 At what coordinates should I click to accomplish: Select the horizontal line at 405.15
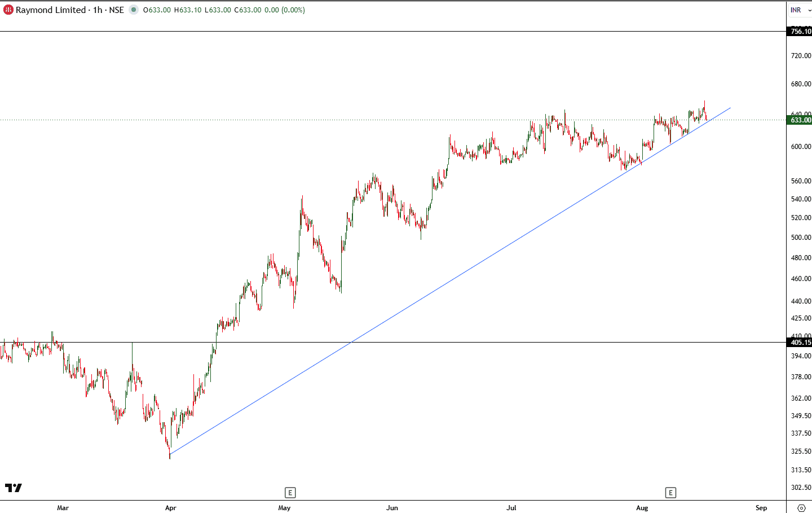click(x=393, y=342)
